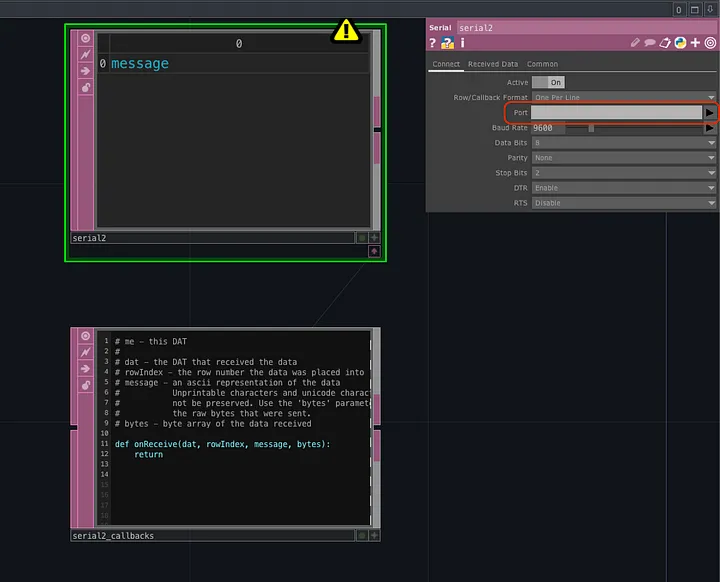Screen dimensions: 720x582
Task: Open the DTR dropdown set to Enable
Action: (624, 188)
